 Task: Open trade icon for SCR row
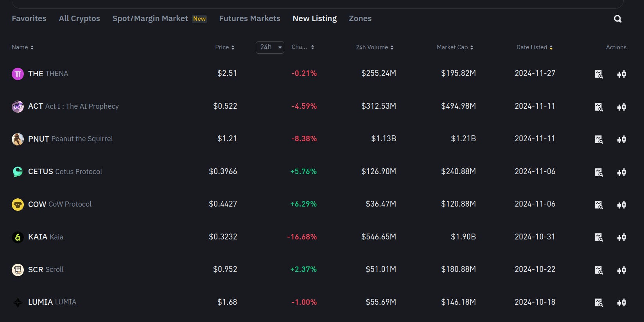[x=622, y=270]
